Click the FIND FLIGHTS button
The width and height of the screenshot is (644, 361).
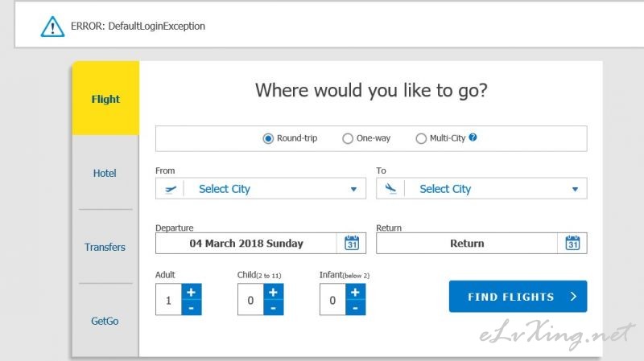pyautogui.click(x=518, y=296)
